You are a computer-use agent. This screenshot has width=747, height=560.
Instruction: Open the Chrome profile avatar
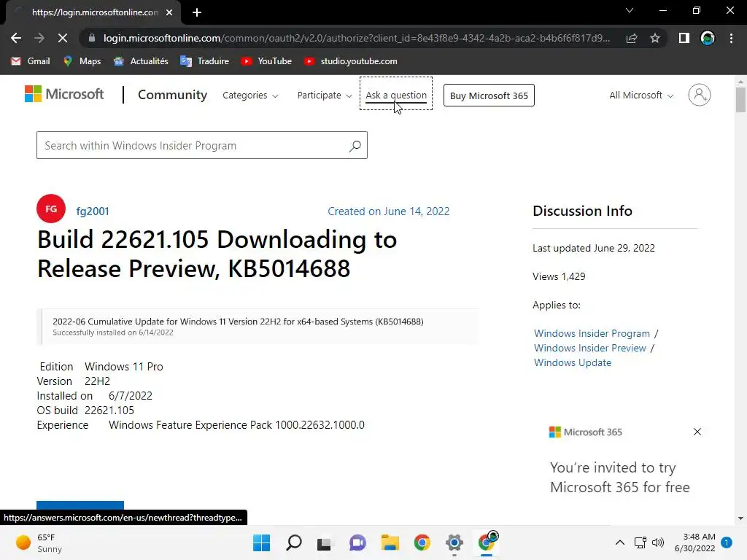click(x=708, y=38)
